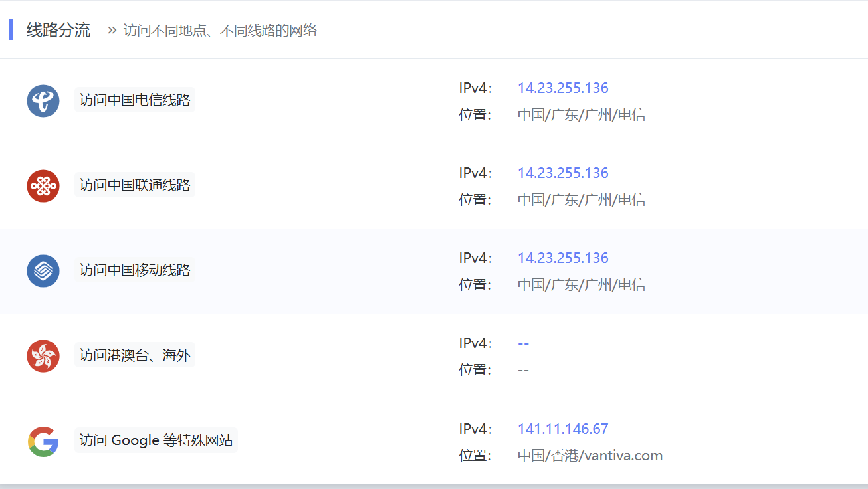
Task: Select the 访问中国移动线路 label
Action: point(135,270)
